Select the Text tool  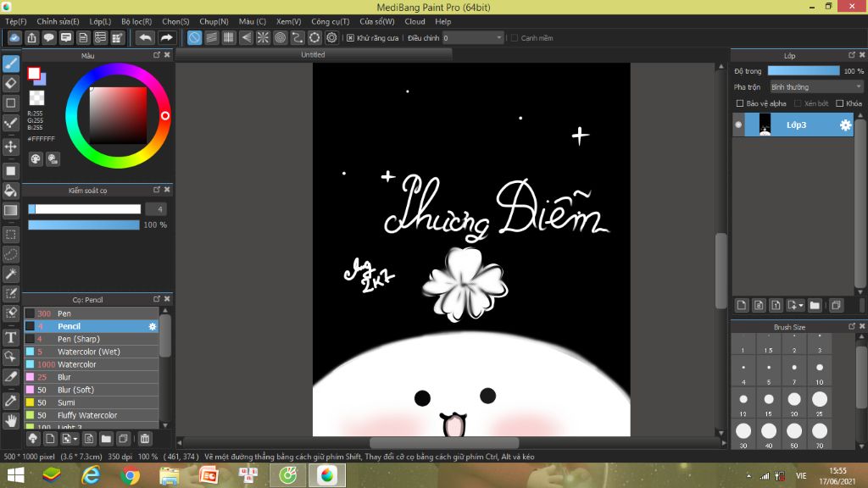(x=10, y=337)
